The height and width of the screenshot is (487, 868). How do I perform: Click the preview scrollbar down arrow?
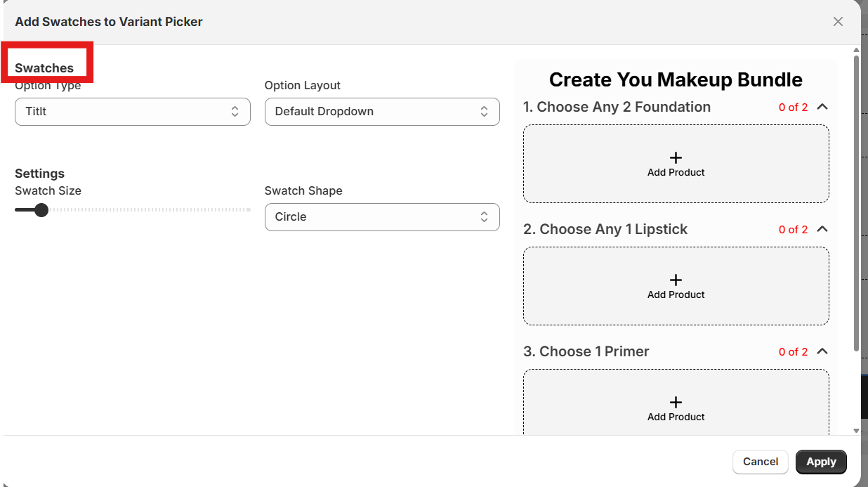(x=856, y=430)
